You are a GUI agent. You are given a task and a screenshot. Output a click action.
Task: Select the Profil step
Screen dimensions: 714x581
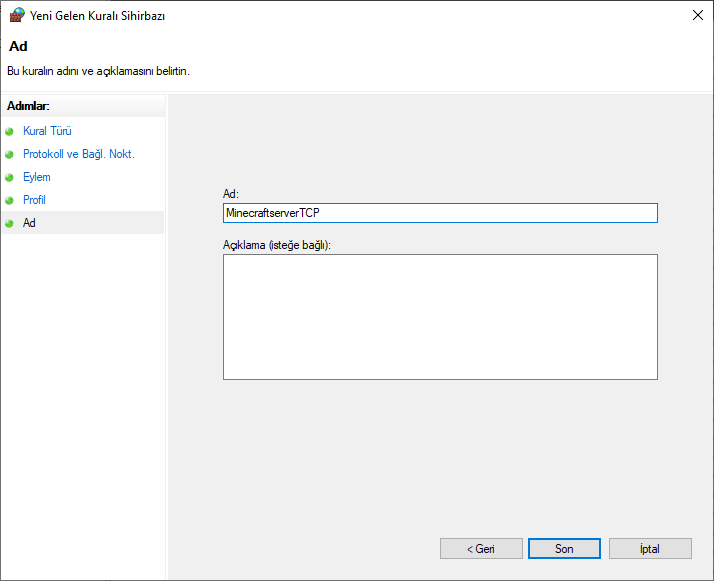coord(34,200)
